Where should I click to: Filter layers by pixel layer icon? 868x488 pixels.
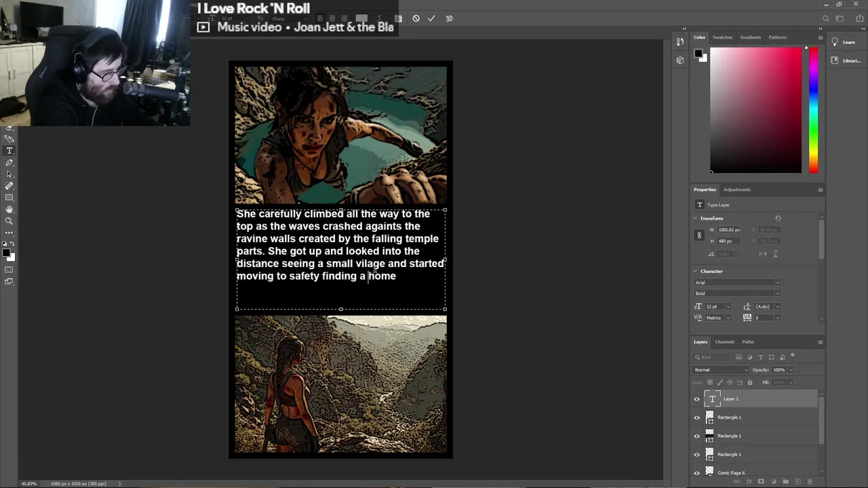738,357
